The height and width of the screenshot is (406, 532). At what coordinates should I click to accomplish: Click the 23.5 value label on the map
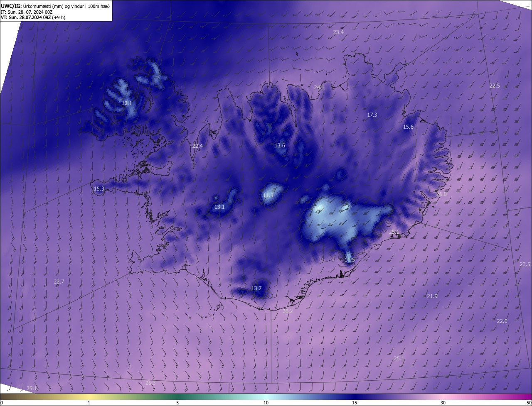(525, 264)
